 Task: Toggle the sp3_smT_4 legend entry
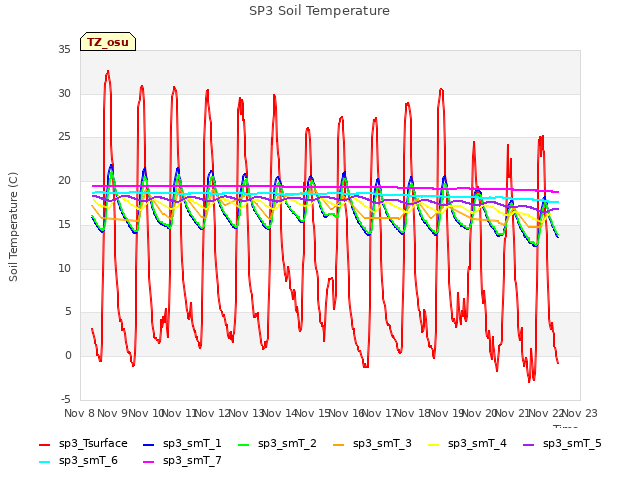point(467,443)
